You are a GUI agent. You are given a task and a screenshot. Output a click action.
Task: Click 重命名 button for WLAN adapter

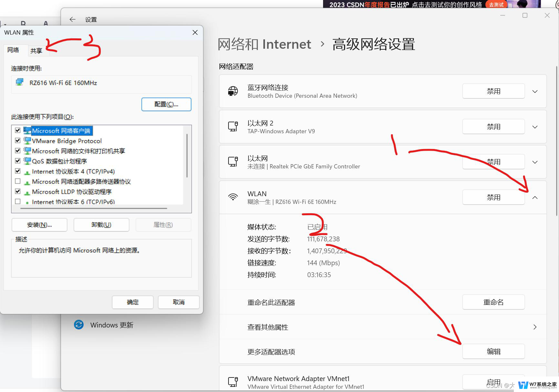493,302
